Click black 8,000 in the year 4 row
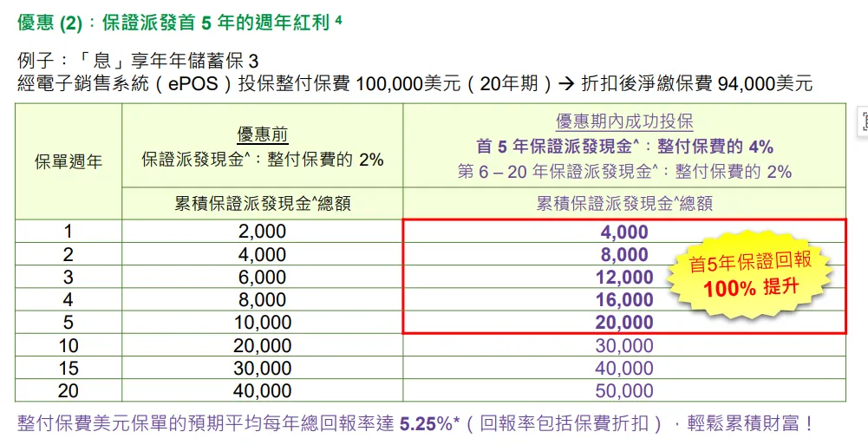868x445 pixels. (263, 300)
